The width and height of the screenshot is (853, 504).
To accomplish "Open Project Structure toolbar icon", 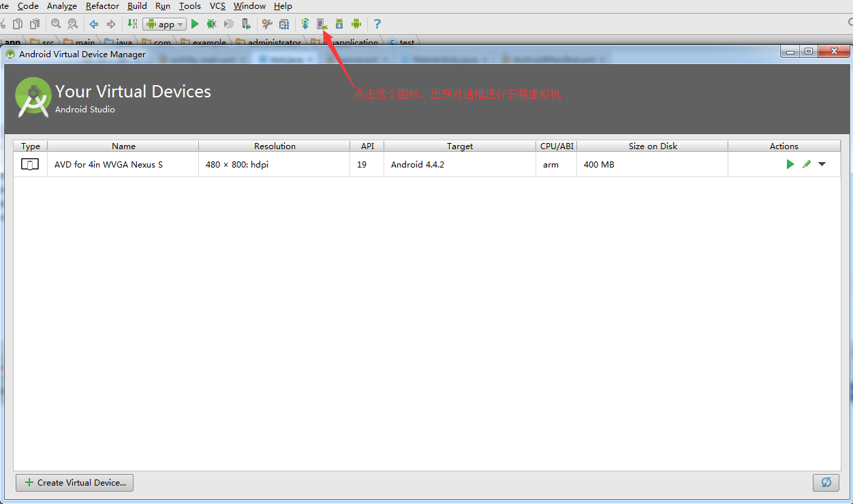I will 283,24.
